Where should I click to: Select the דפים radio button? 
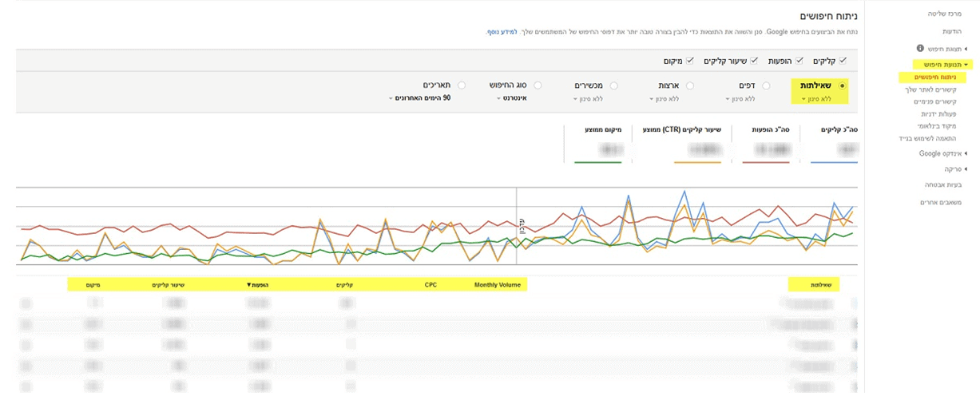766,85
